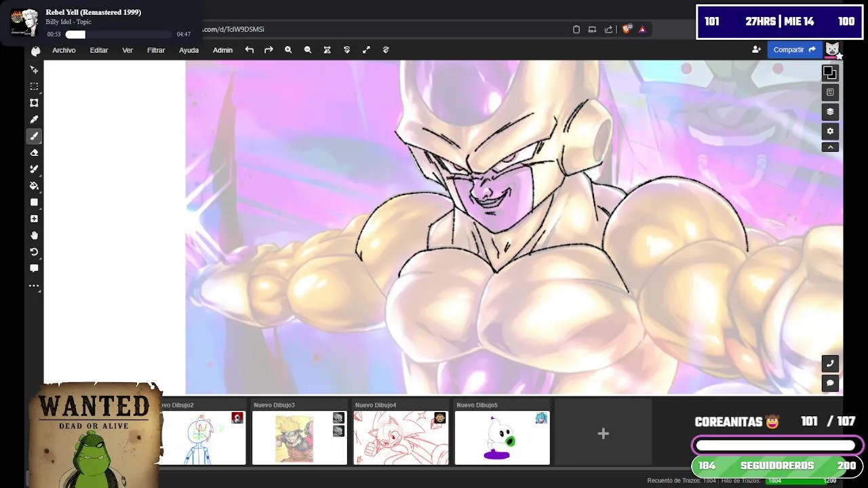The height and width of the screenshot is (488, 868).
Task: Open the foreground/background color swatch
Action: [830, 73]
